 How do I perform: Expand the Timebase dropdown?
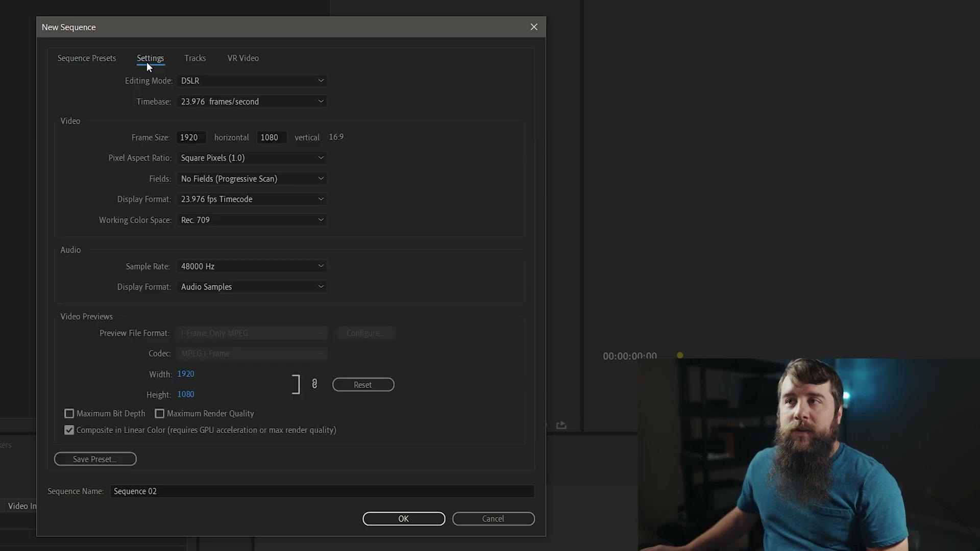coord(252,102)
